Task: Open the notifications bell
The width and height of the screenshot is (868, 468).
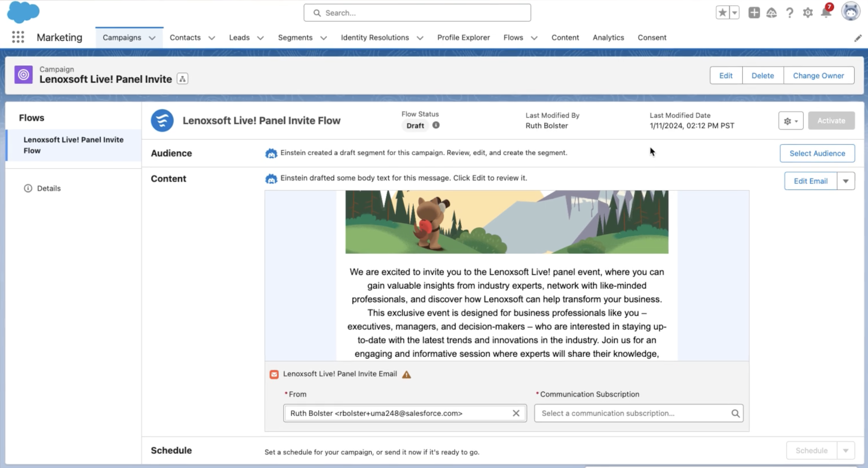Action: point(826,12)
